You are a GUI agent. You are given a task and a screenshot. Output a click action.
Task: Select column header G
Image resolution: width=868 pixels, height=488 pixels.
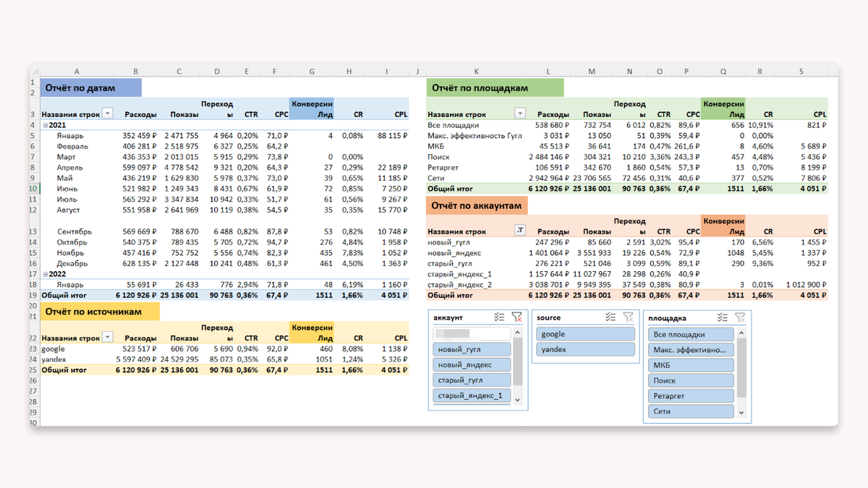point(311,71)
